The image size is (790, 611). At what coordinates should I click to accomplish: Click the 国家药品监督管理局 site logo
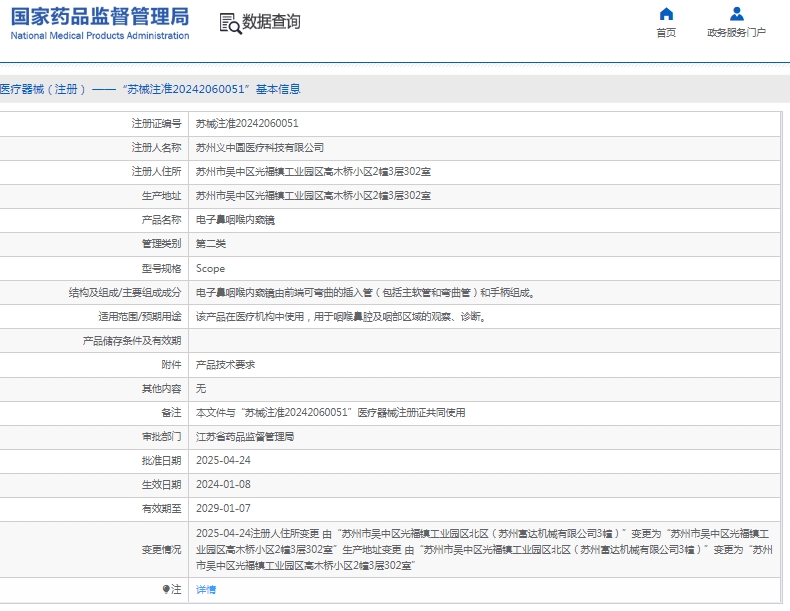100,22
